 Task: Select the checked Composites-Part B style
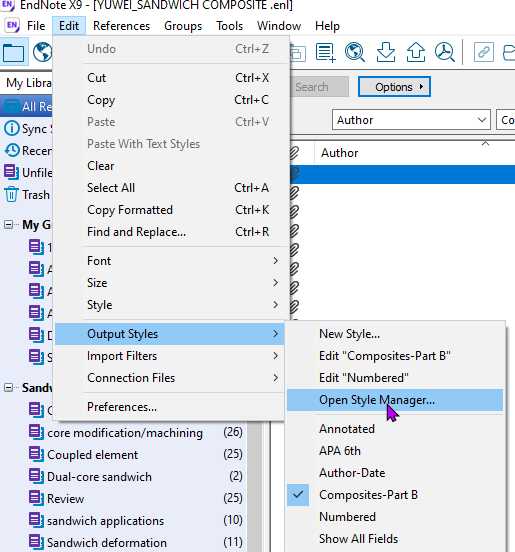368,495
